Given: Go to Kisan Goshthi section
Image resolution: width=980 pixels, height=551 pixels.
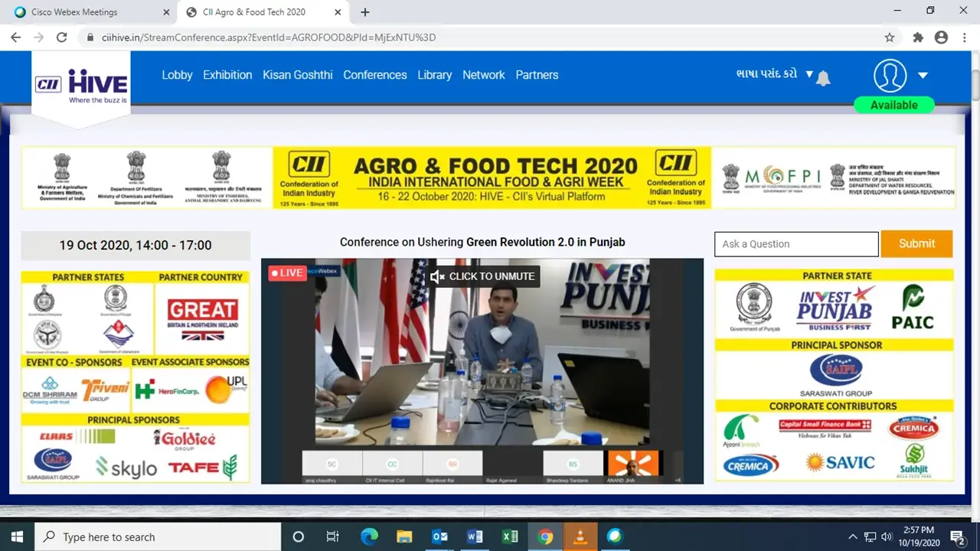Looking at the screenshot, I should click(298, 75).
